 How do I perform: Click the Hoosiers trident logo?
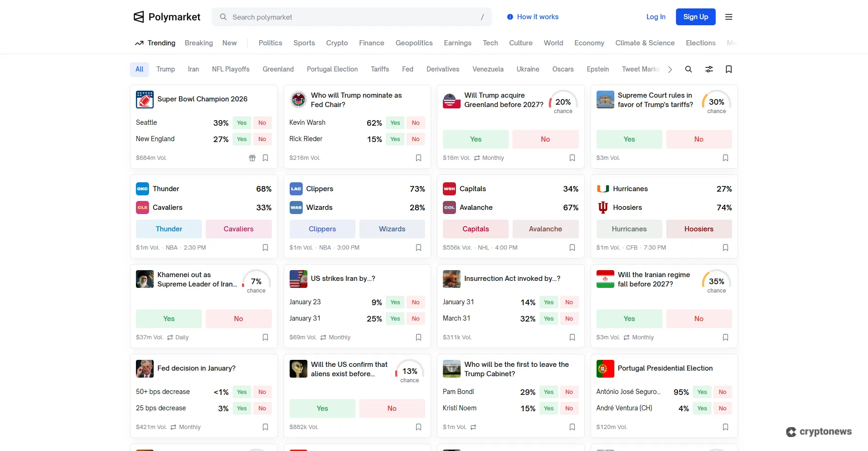[x=603, y=208]
